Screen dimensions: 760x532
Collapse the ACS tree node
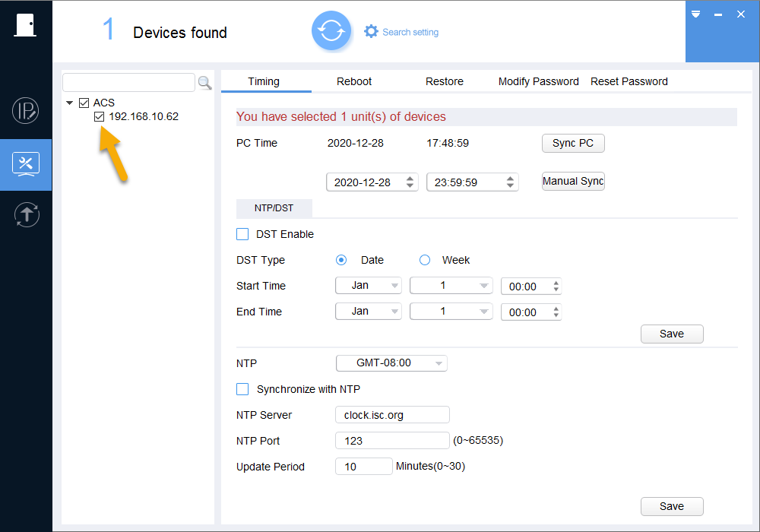69,103
